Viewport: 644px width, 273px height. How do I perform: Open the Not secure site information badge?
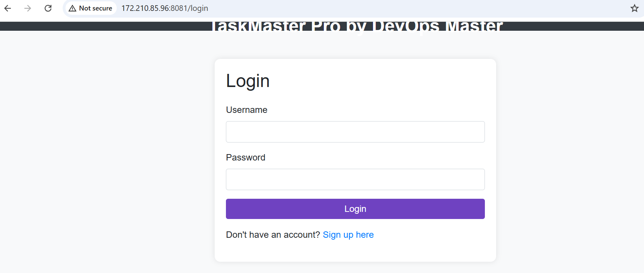pos(90,8)
